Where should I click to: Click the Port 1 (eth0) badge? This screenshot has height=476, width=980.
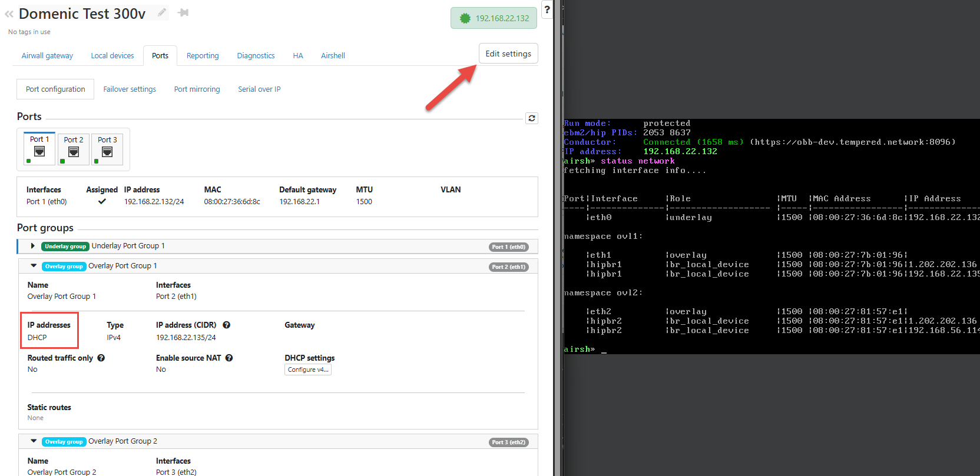tap(509, 247)
